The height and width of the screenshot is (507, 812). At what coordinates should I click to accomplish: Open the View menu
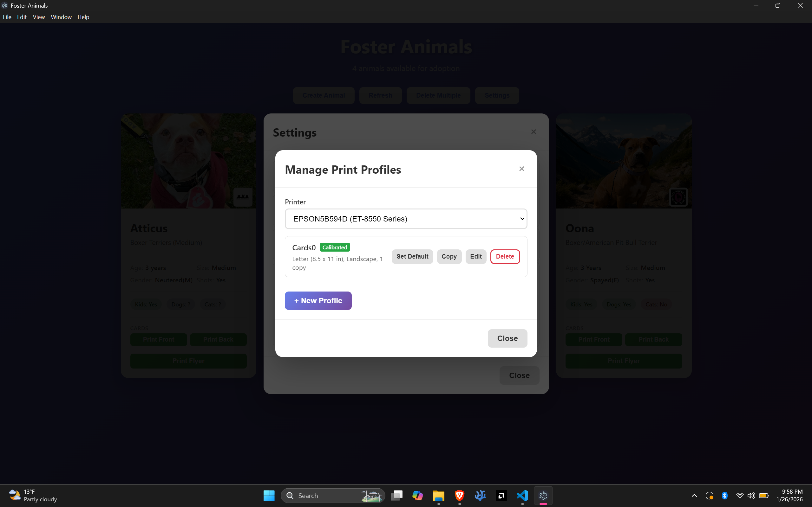pos(39,17)
